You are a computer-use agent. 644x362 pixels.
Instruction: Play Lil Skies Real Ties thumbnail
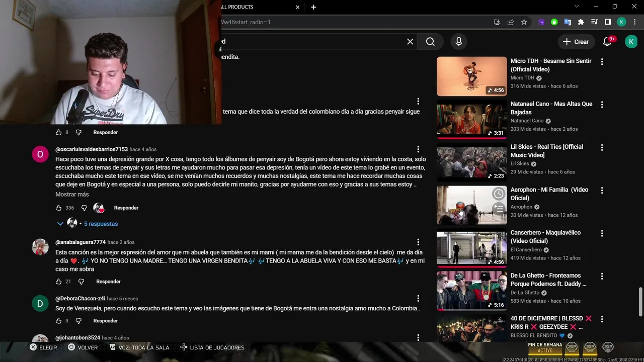point(471,162)
